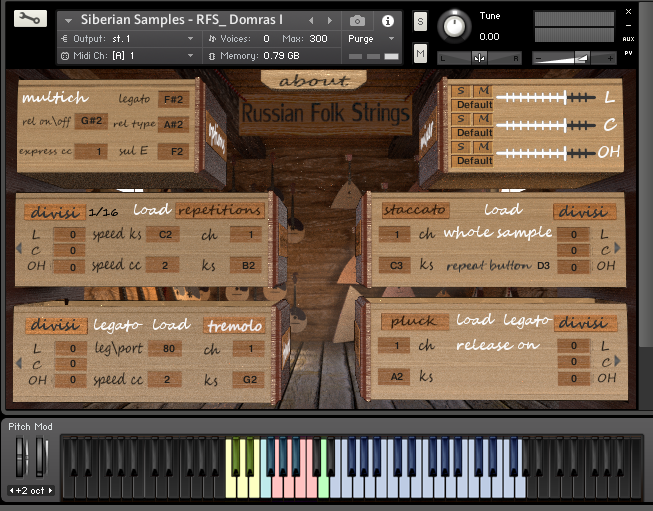Mute the L mic channel
The height and width of the screenshot is (511, 653).
[x=483, y=91]
